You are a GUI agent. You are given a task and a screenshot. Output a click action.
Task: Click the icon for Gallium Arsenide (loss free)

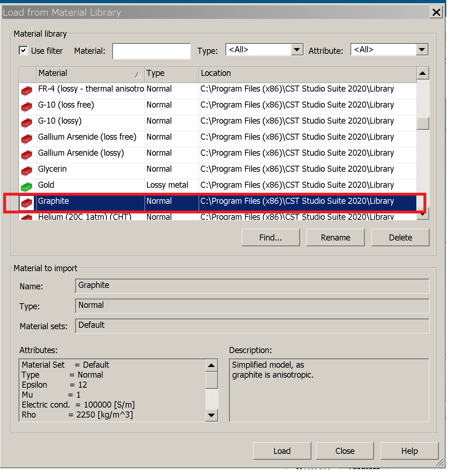pos(27,139)
